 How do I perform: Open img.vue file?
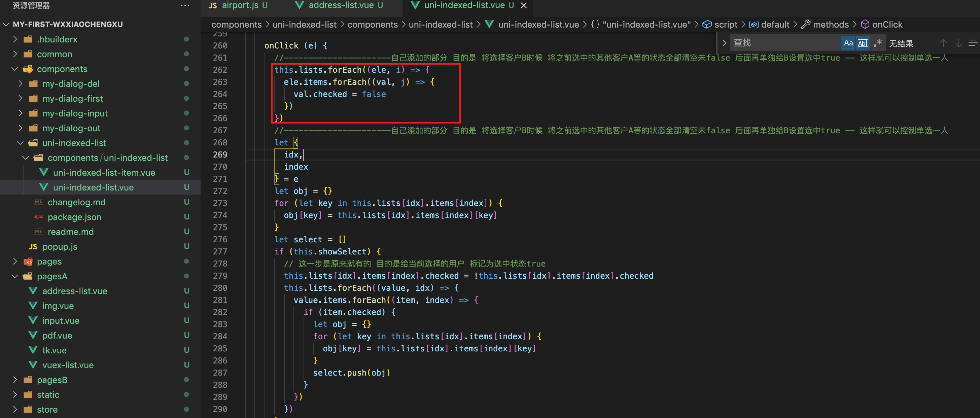[x=58, y=306]
